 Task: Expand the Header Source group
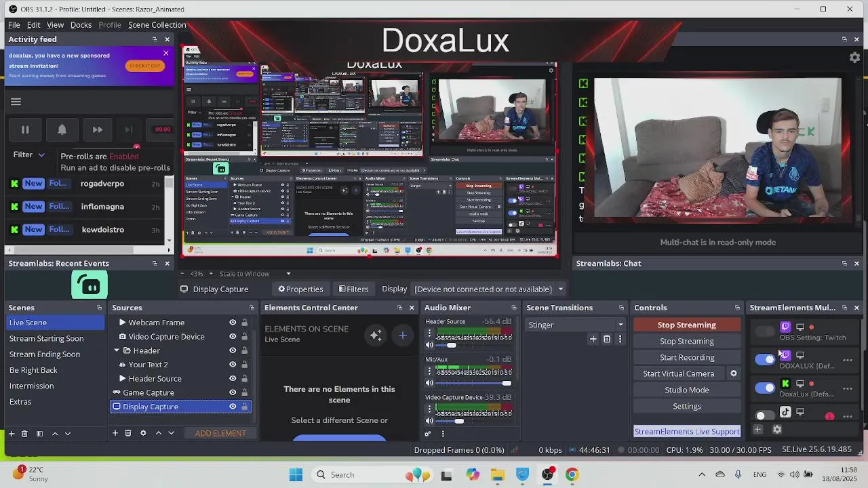tap(122, 379)
